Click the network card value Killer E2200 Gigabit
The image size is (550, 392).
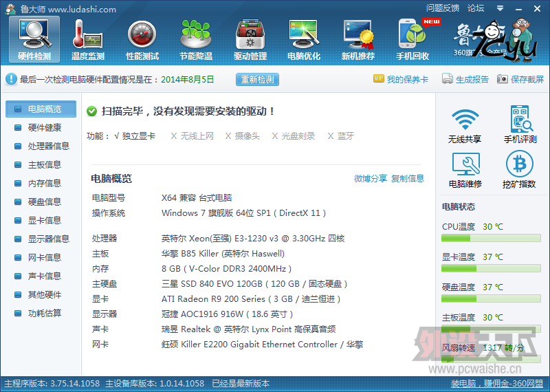(x=263, y=345)
